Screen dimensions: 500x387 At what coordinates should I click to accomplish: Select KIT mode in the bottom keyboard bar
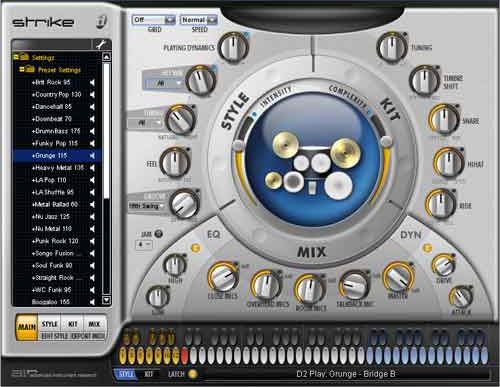coord(149,374)
